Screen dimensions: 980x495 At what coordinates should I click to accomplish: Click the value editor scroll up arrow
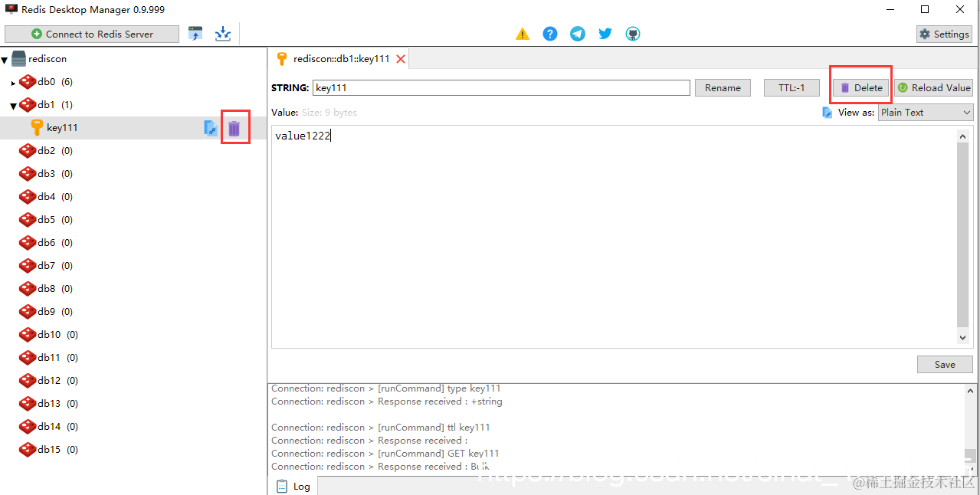click(x=963, y=136)
